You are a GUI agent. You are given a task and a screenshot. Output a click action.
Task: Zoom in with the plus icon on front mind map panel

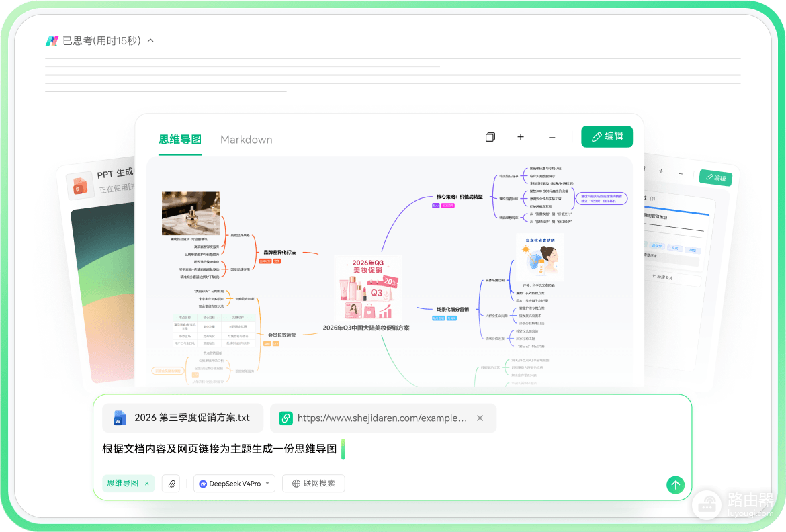521,137
